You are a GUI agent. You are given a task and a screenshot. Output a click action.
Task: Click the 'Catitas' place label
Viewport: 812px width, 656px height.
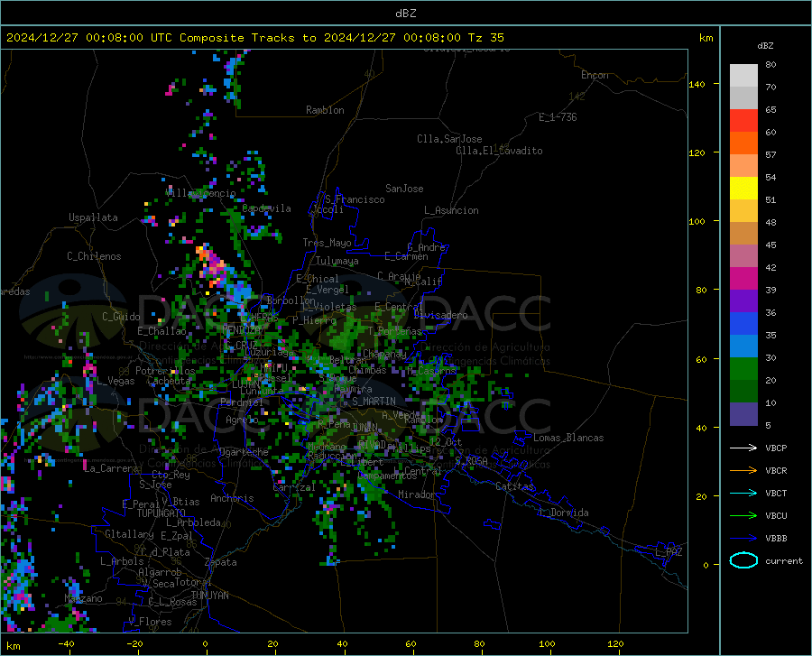pos(514,486)
